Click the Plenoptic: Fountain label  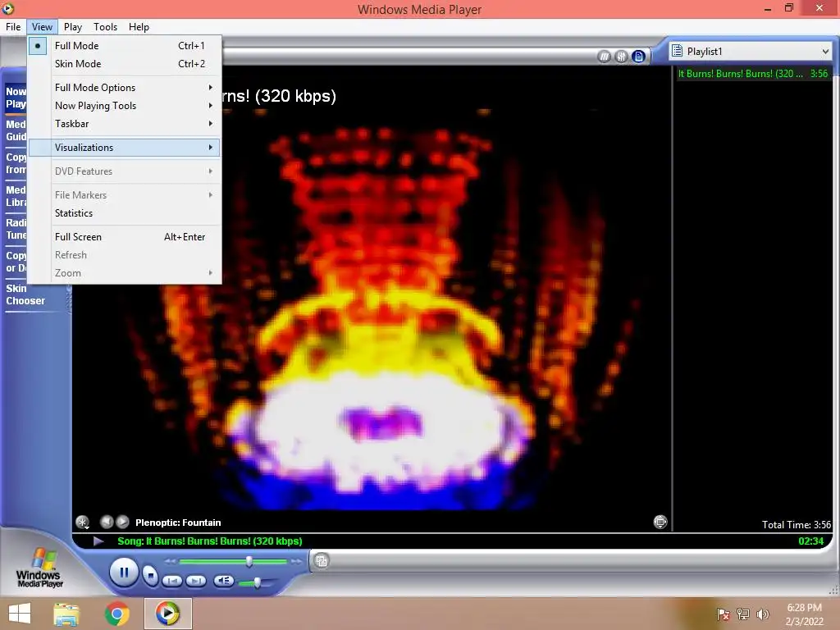(x=178, y=523)
